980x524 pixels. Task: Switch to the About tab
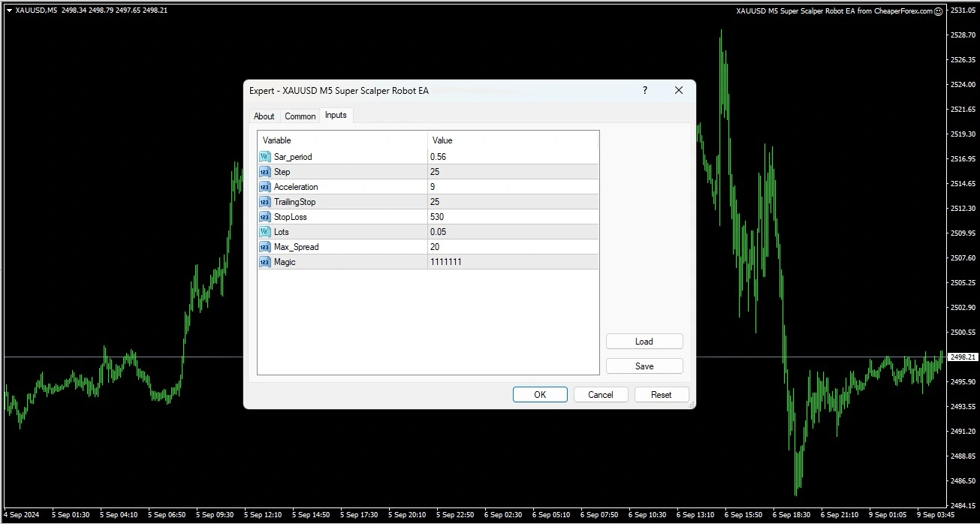(x=264, y=116)
